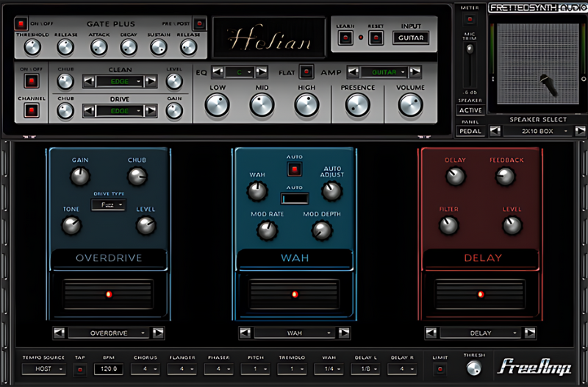Open the EQ type dropdown
Screen dimensions: 588x387
240,72
